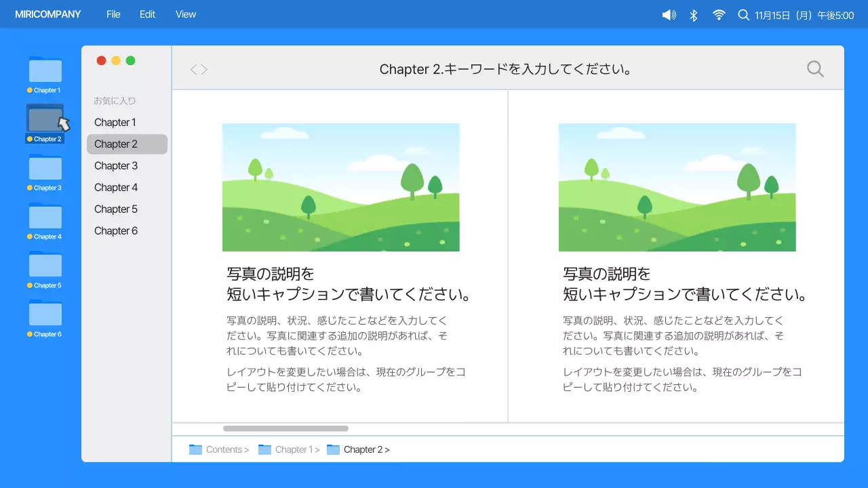Open the Chapter 6 desktop folder

(x=45, y=315)
